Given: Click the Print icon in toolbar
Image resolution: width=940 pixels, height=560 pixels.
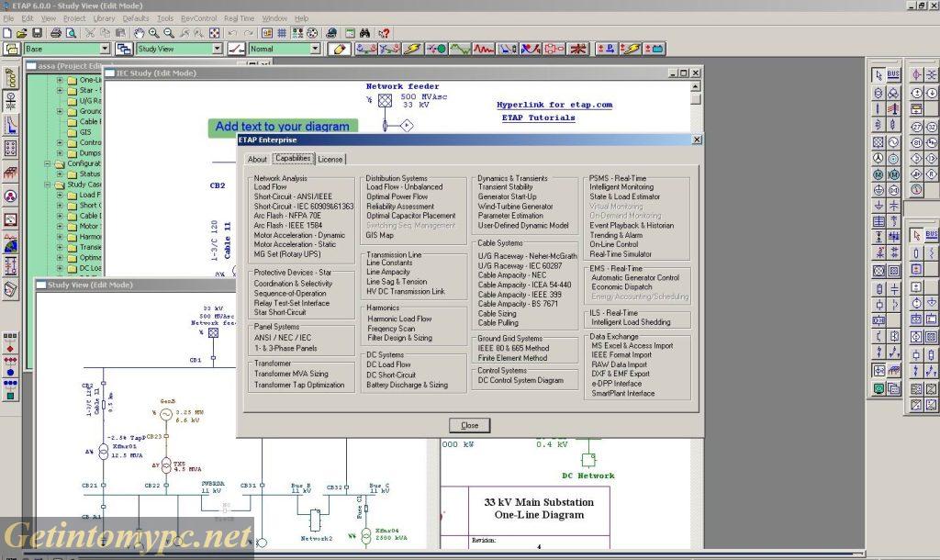Looking at the screenshot, I should [x=56, y=33].
